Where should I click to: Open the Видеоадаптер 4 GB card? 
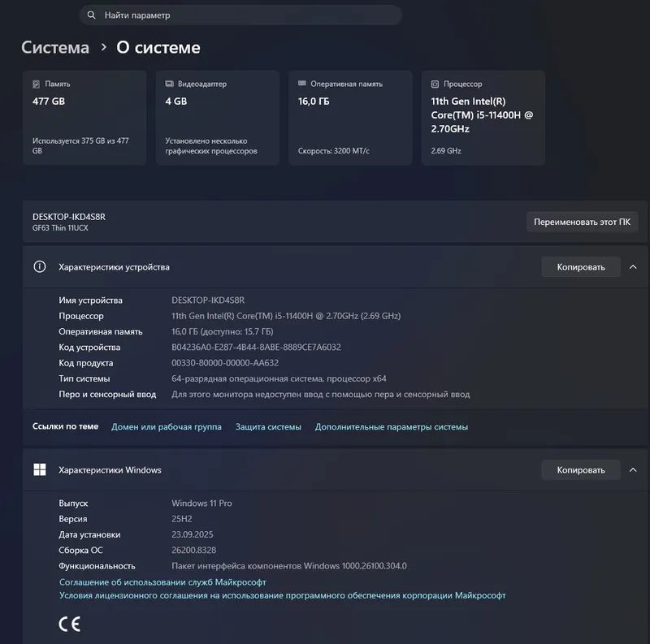(217, 118)
